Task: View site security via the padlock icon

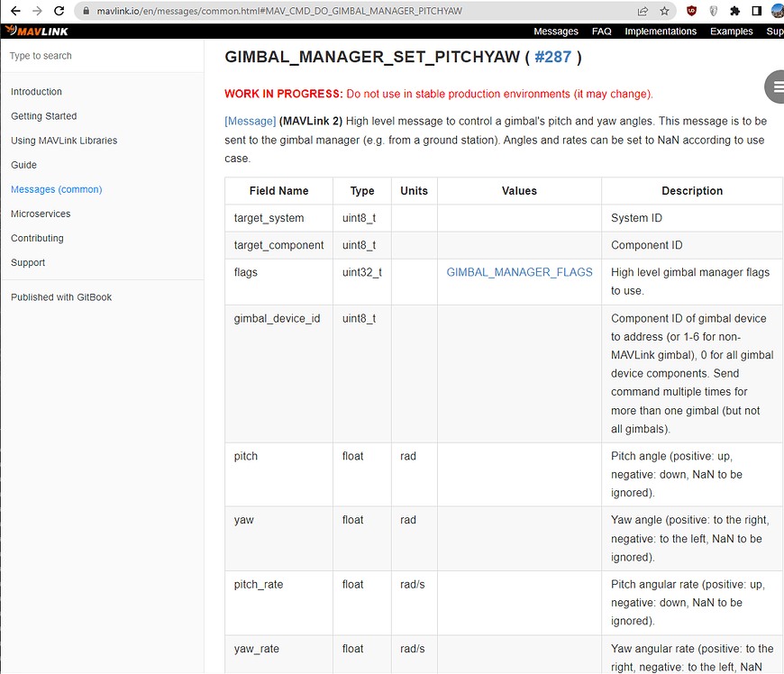Action: point(86,12)
